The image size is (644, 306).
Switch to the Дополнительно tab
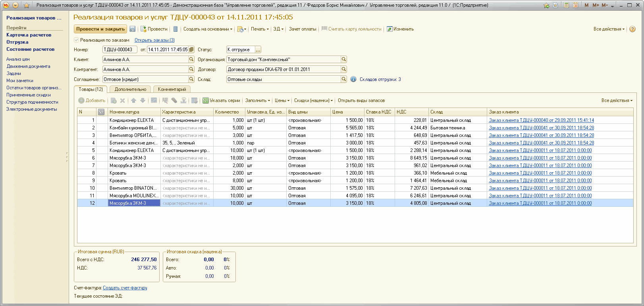[130, 89]
